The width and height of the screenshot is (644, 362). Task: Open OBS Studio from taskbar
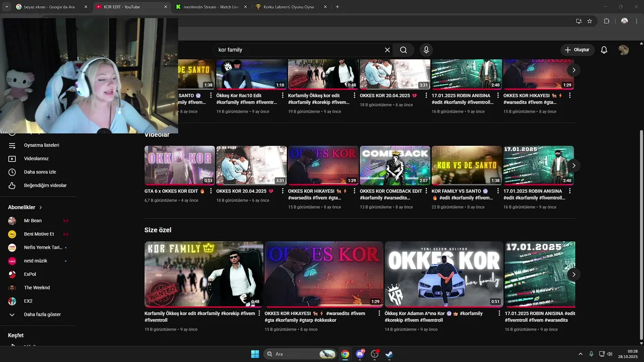pyautogui.click(x=374, y=354)
